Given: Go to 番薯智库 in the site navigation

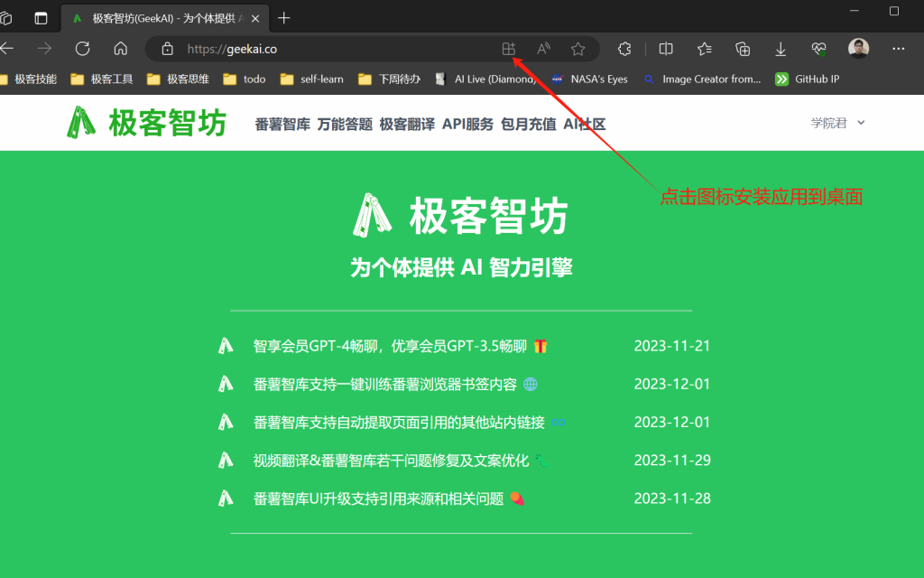Looking at the screenshot, I should tap(282, 125).
